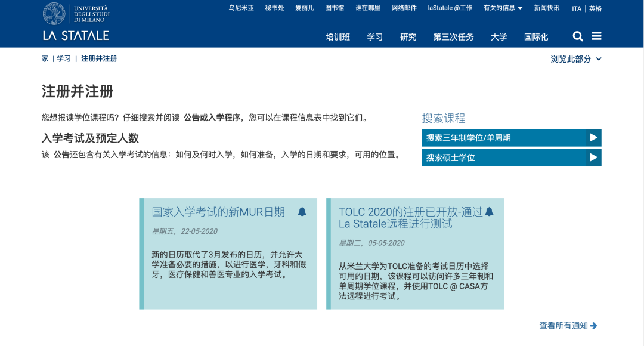Open 国家入学考试的新MUR日期 notice title
The height and width of the screenshot is (346, 644).
218,212
